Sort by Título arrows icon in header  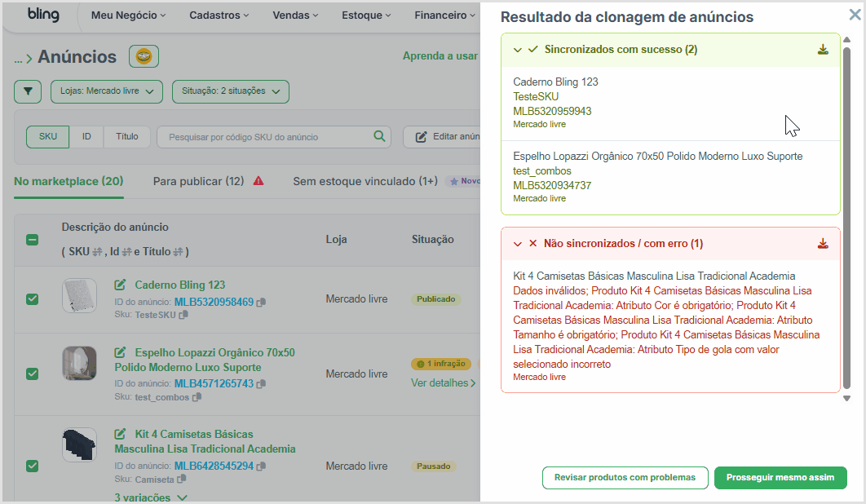(178, 252)
